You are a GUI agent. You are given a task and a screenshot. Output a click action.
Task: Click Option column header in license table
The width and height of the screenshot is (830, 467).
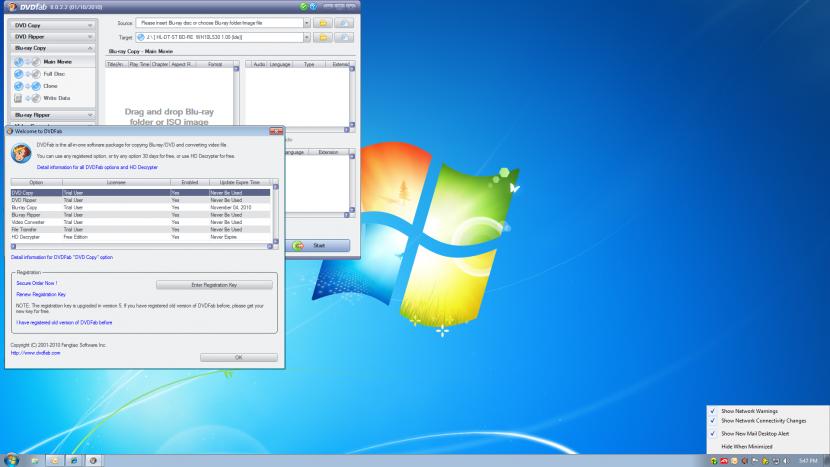[x=36, y=182]
